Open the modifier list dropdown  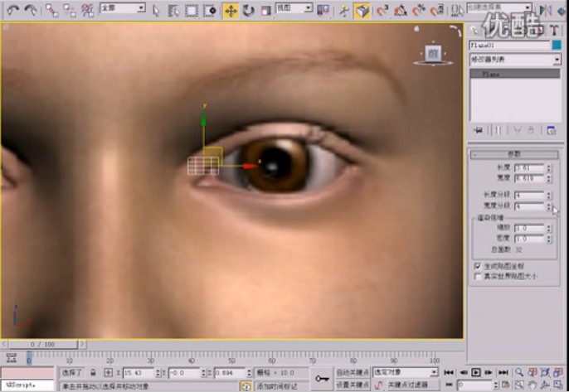[514, 60]
